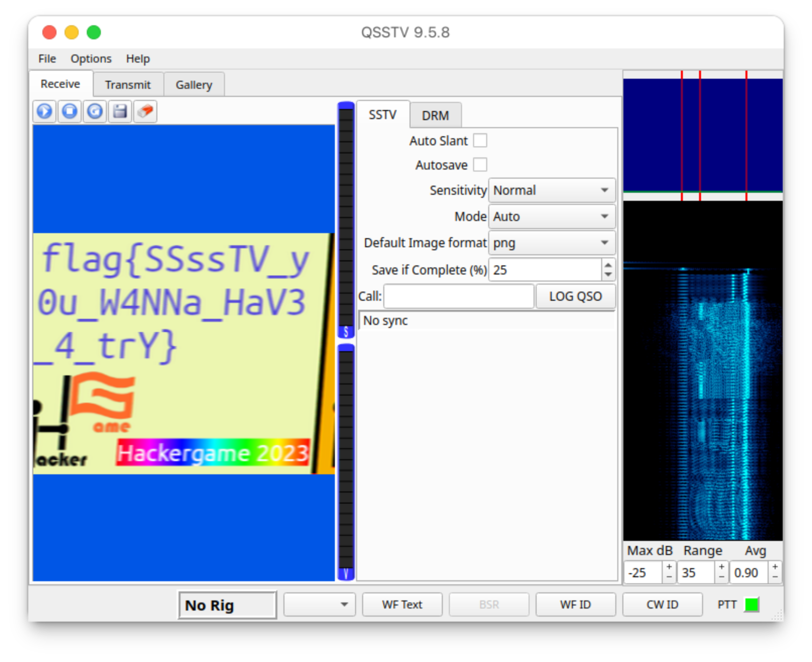Change the Mode from Auto

click(x=551, y=216)
